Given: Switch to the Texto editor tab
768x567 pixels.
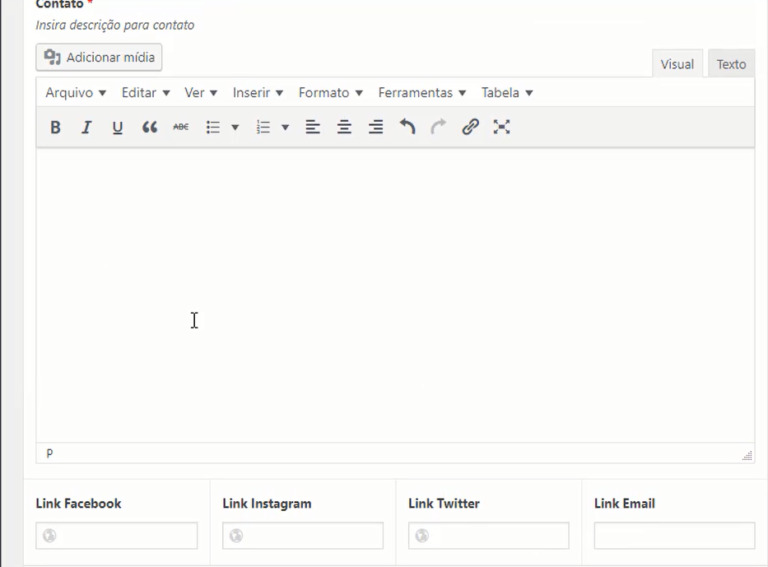Looking at the screenshot, I should [x=731, y=64].
